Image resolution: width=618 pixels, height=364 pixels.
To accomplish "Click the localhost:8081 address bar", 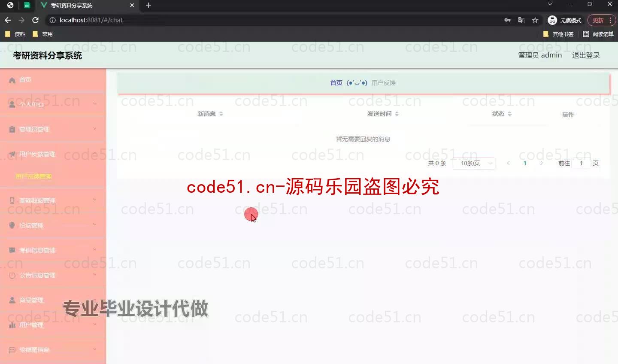I will pos(275,20).
